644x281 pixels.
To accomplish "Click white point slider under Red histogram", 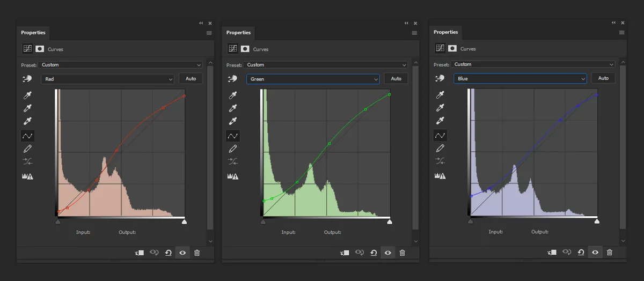I will coord(184,221).
